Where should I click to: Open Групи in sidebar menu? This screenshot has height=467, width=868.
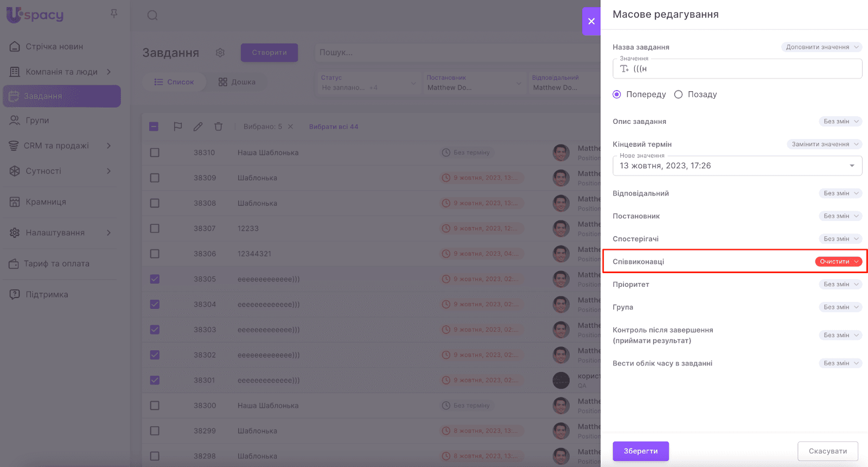tap(37, 121)
